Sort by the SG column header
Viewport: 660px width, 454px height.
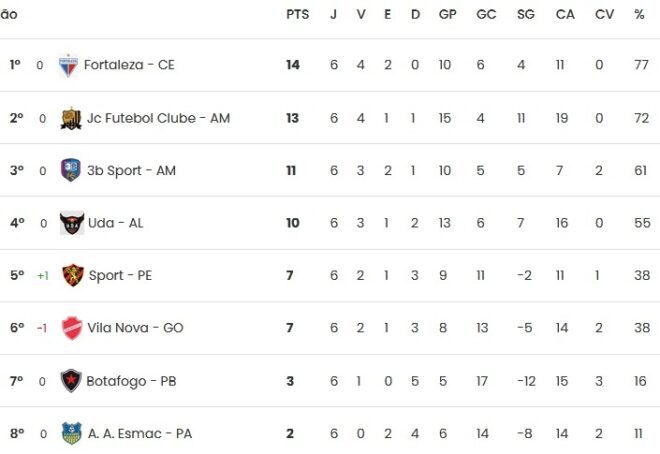point(526,15)
